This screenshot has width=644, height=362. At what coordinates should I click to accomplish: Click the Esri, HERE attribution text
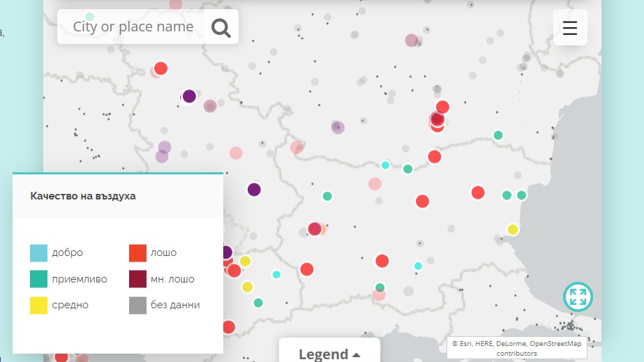[517, 348]
